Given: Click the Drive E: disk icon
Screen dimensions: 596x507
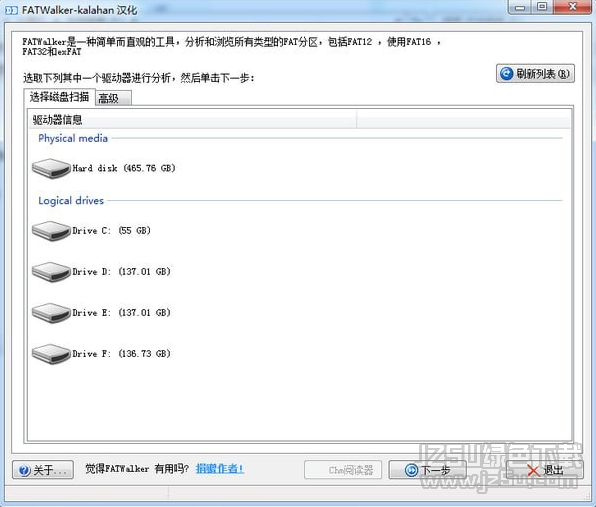Looking at the screenshot, I should tap(51, 313).
